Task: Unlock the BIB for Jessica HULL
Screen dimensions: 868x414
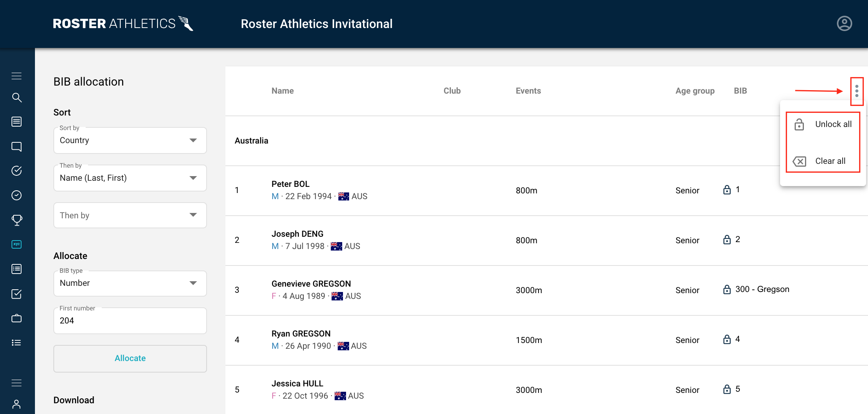Action: [x=727, y=389]
